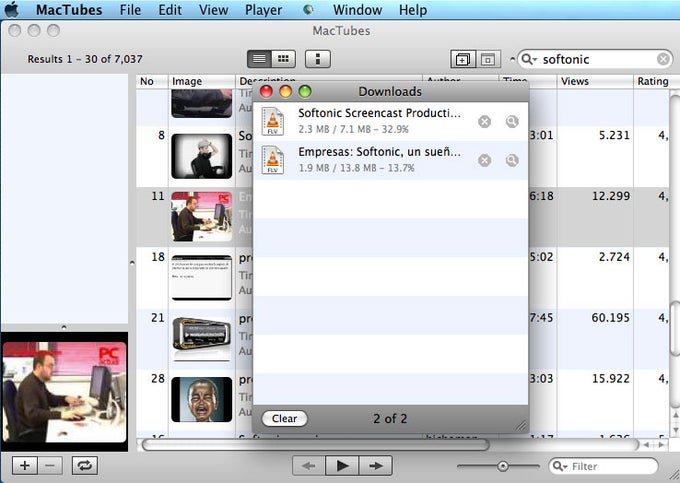Switch to grid thumbnail view mode
Image resolution: width=680 pixels, height=483 pixels.
[284, 59]
